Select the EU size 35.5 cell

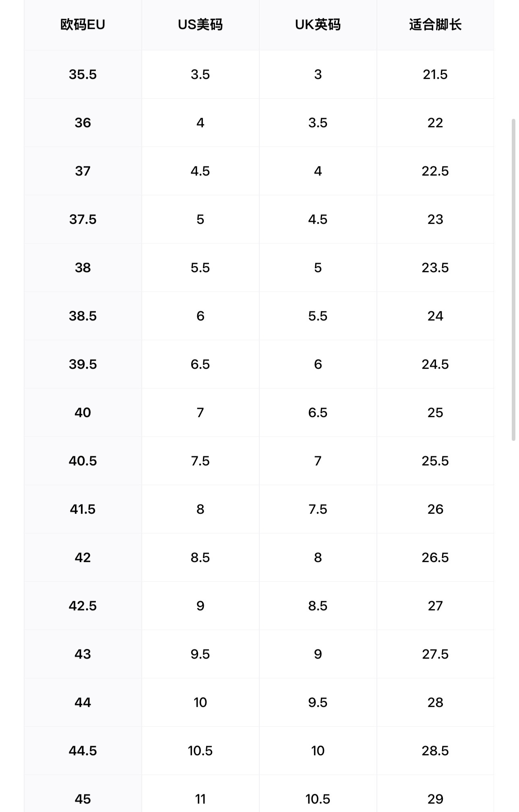(x=83, y=74)
